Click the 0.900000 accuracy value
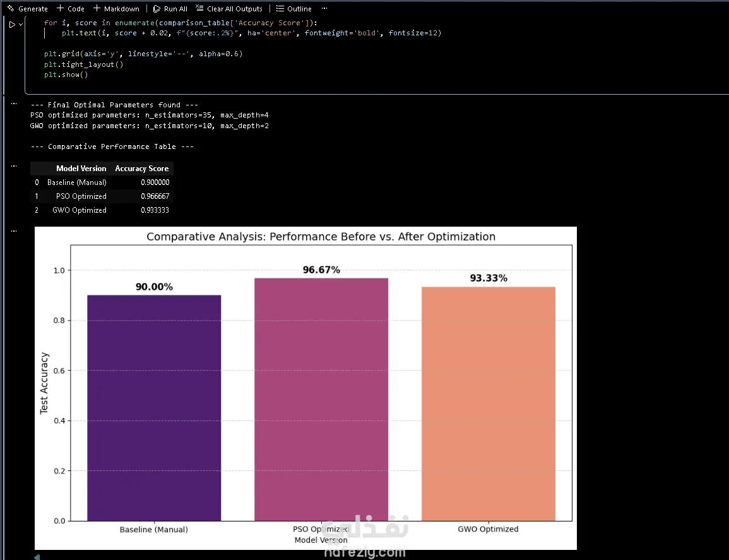Viewport: 729px width, 560px height. pos(155,182)
